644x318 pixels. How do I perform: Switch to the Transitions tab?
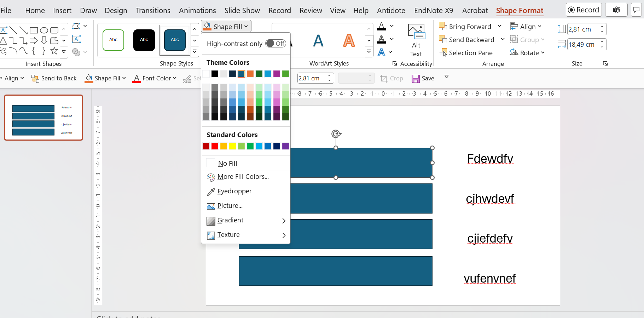pyautogui.click(x=153, y=11)
